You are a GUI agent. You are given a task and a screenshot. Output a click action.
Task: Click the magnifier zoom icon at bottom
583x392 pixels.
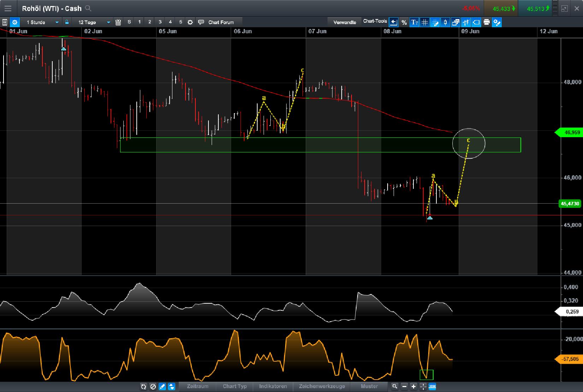point(395,387)
